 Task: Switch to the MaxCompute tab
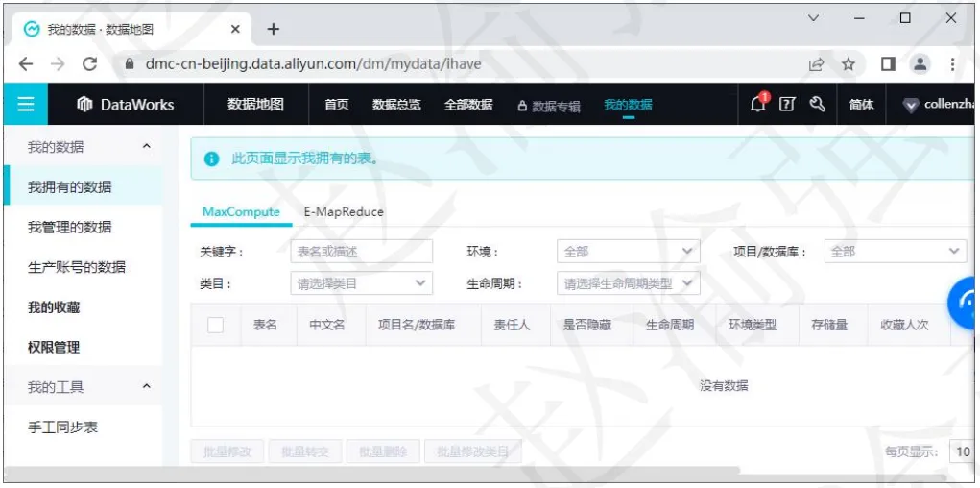point(241,211)
